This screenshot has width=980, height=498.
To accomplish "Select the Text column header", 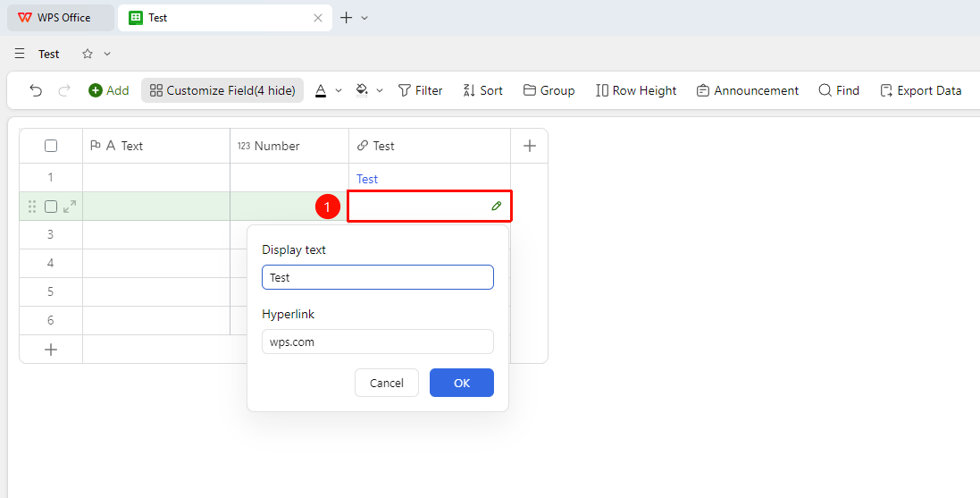I will (156, 146).
